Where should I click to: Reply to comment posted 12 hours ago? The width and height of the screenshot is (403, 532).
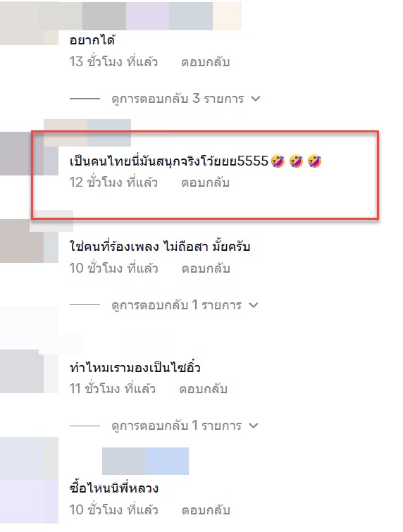coord(205,183)
